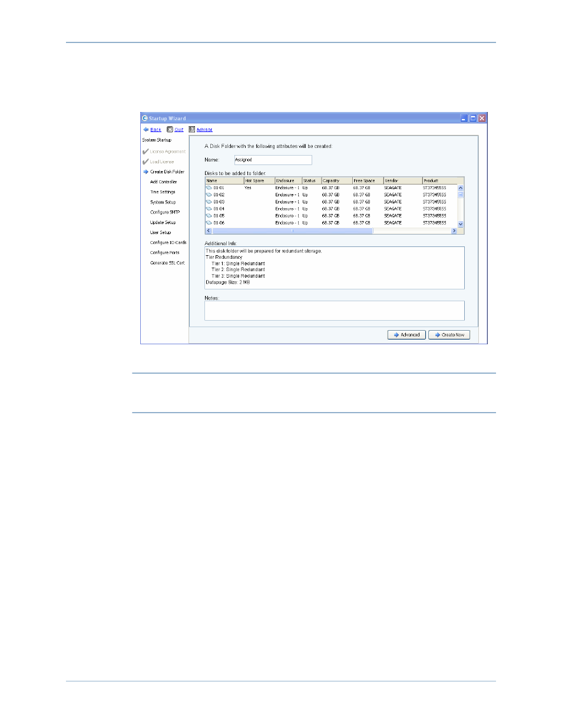
Task: Select disk row 01-04 by its name
Action: click(219, 209)
